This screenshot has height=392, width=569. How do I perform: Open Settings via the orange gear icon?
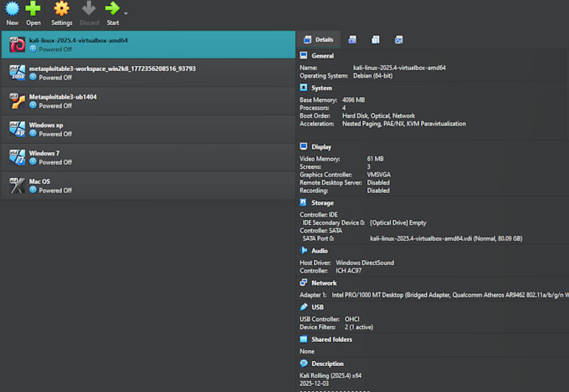[61, 8]
